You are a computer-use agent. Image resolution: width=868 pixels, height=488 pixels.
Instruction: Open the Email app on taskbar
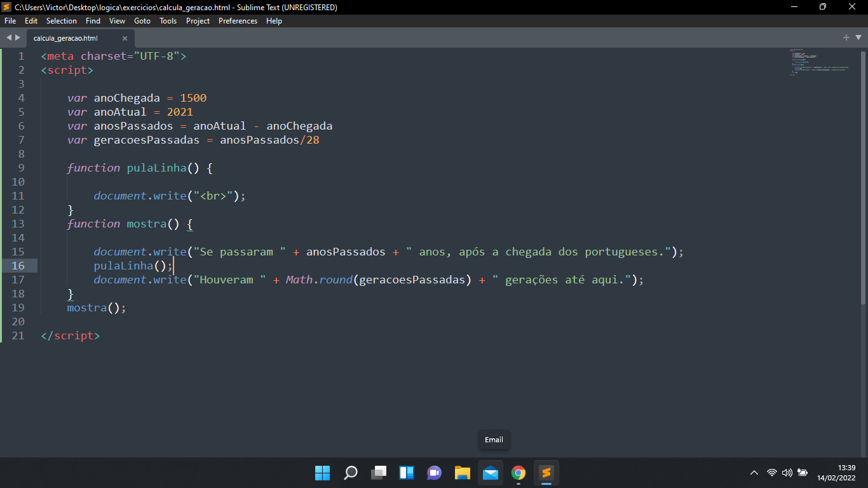[491, 473]
